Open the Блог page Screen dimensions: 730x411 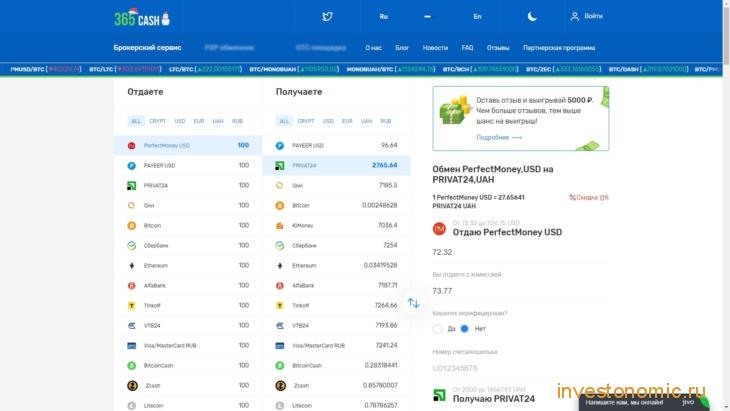402,48
